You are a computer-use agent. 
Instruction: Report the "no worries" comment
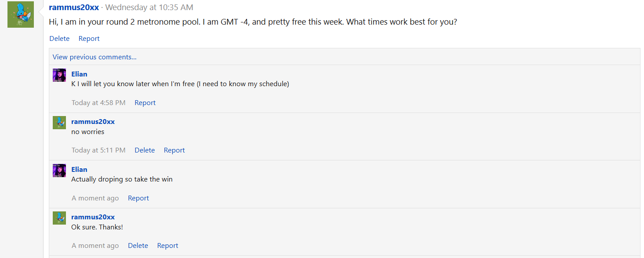174,150
